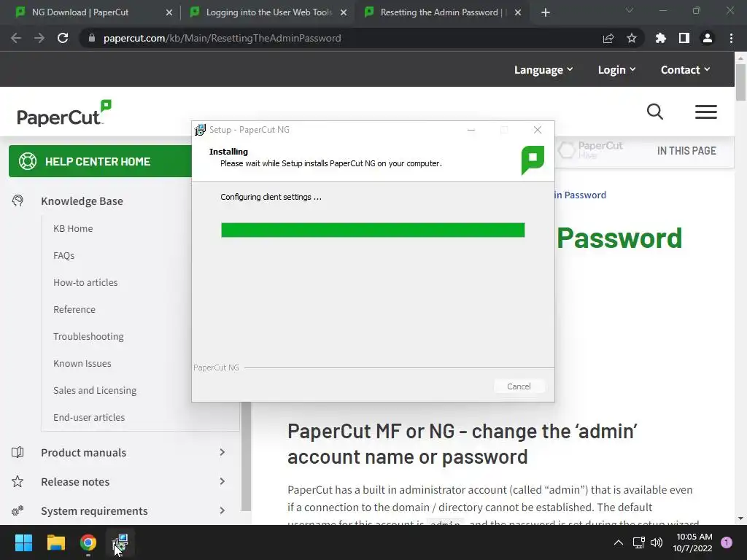Open Chrome three-dot menu
Screen dimensions: 747x560
point(731,38)
